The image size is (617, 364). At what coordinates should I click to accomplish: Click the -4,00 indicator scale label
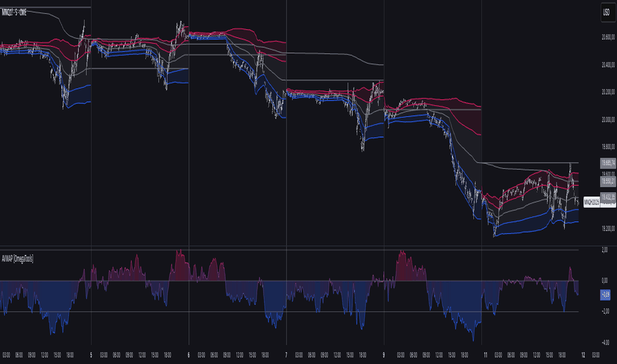pos(605,343)
